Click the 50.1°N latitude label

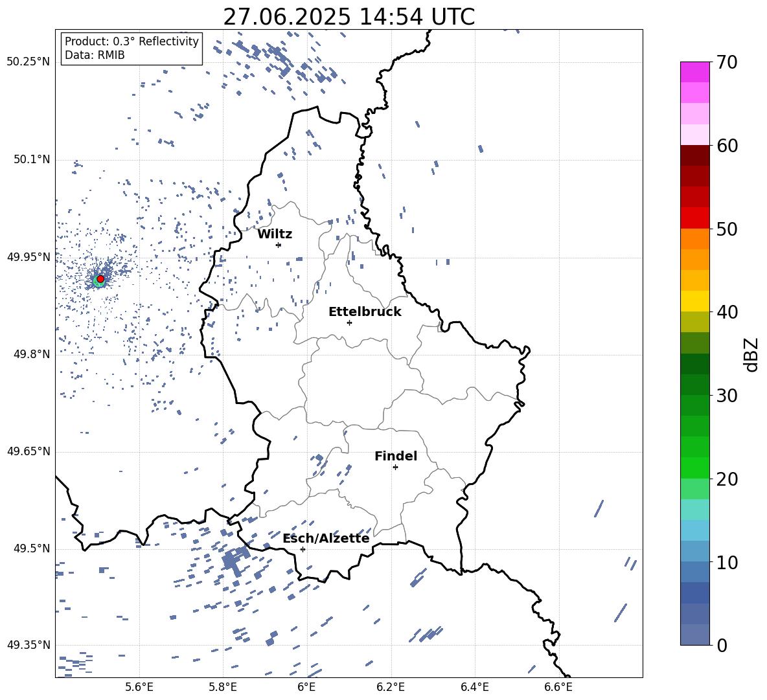[x=31, y=159]
